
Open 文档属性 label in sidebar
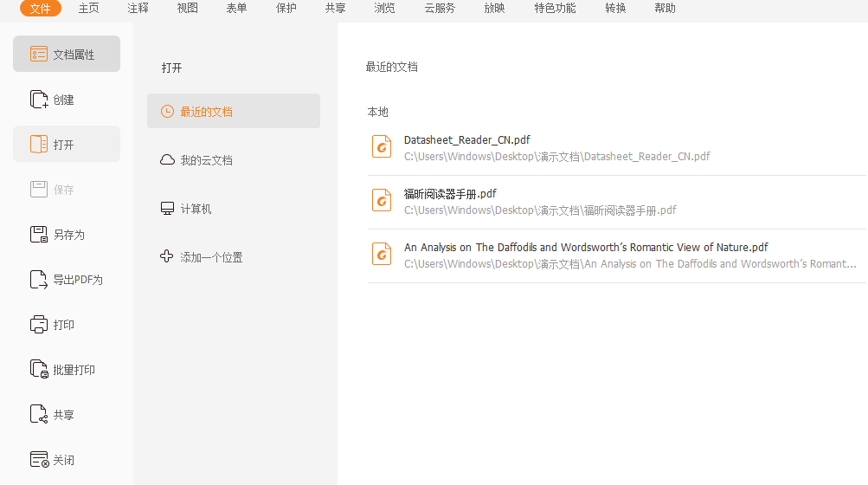click(74, 55)
